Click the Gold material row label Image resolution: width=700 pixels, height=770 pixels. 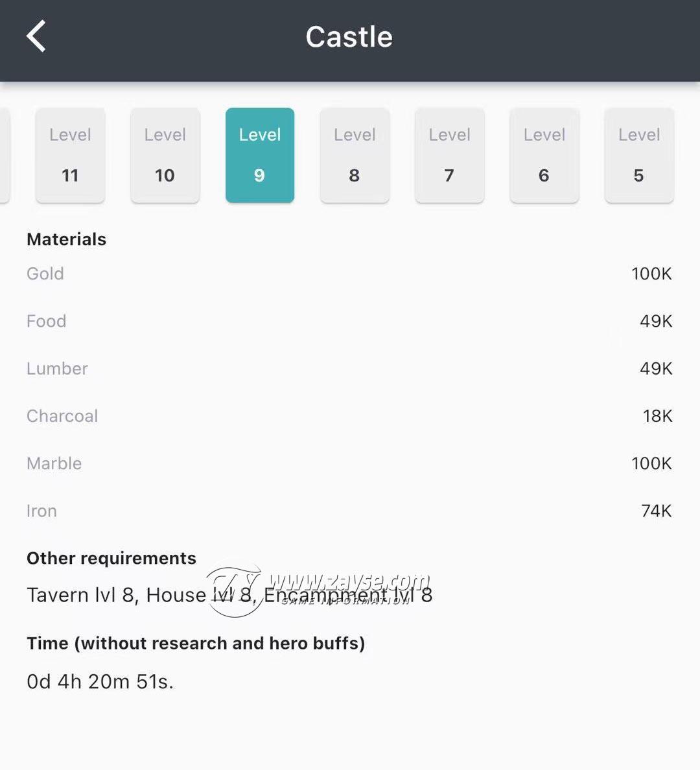45,274
